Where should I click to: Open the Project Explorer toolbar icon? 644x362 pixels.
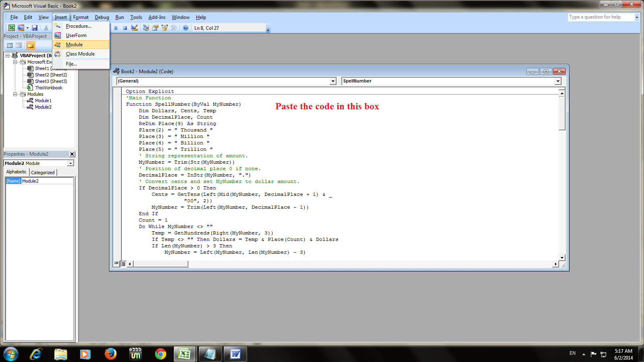[146, 28]
